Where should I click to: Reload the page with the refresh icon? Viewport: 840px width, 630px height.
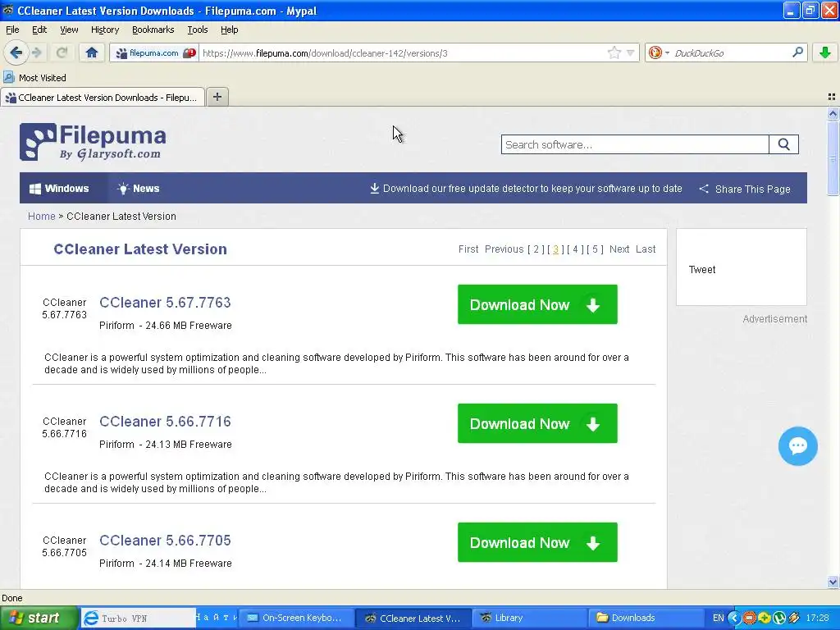pos(62,53)
